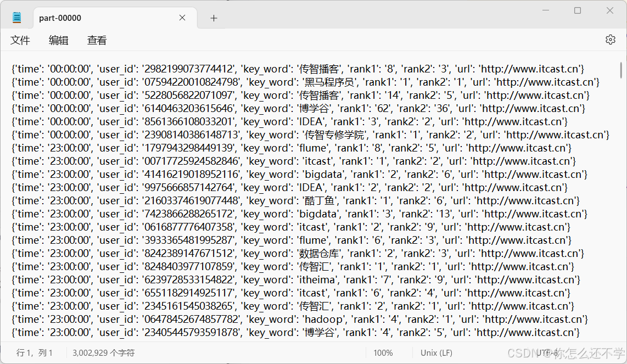
Task: Open the Notepad settings gear icon
Action: (610, 40)
